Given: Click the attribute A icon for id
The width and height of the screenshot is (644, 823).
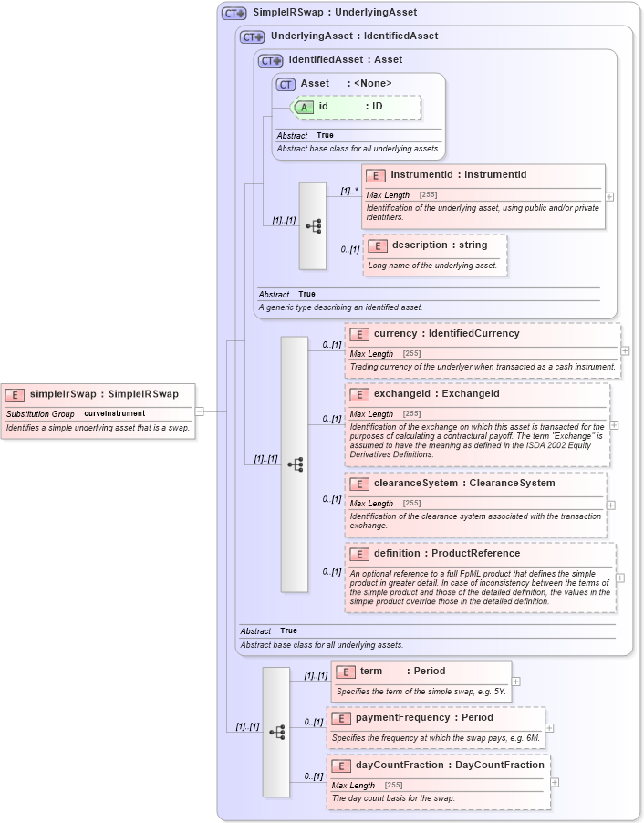Looking at the screenshot, I should (304, 108).
